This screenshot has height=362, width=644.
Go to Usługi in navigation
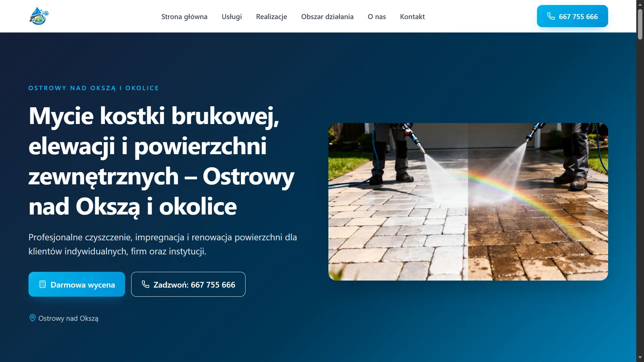(231, 16)
